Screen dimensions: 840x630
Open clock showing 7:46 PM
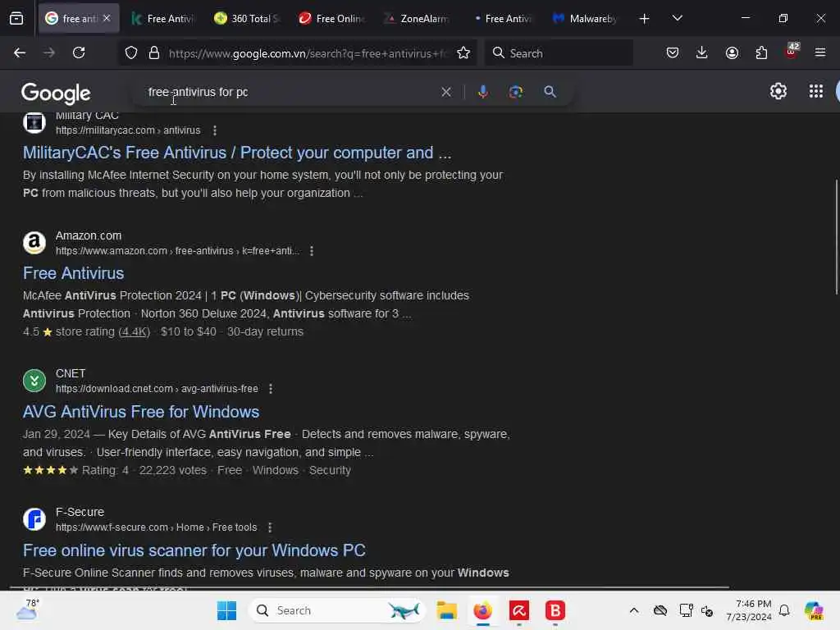click(x=749, y=610)
